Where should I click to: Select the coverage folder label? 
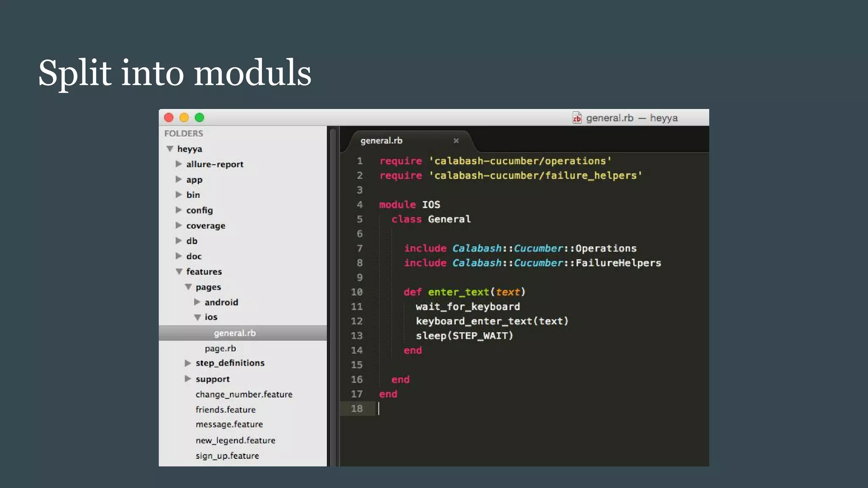[206, 226]
